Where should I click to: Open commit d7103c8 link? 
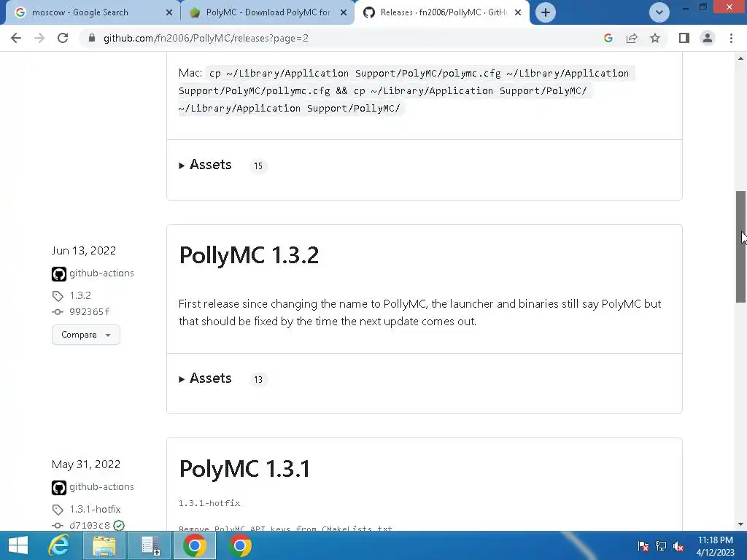click(x=89, y=525)
